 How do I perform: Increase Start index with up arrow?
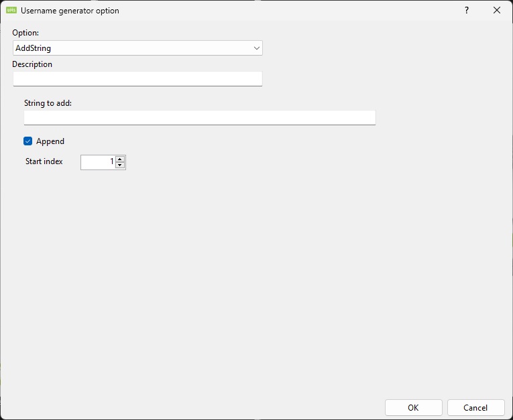click(x=120, y=159)
